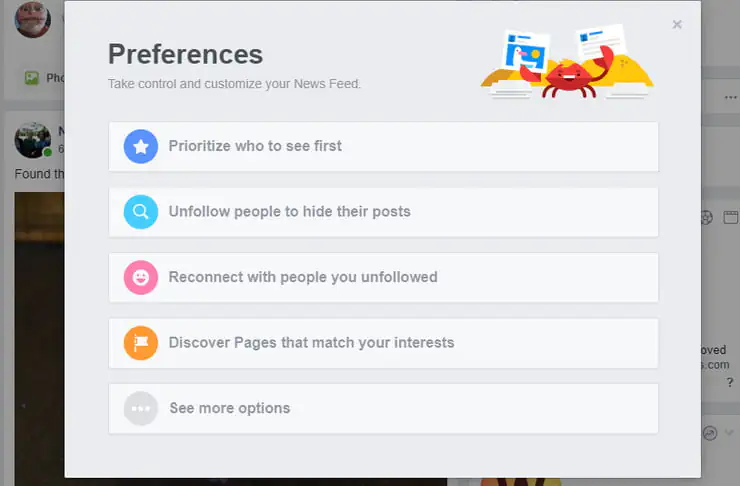The height and width of the screenshot is (486, 740).
Task: Click the profile picture at top left
Action: [32, 18]
